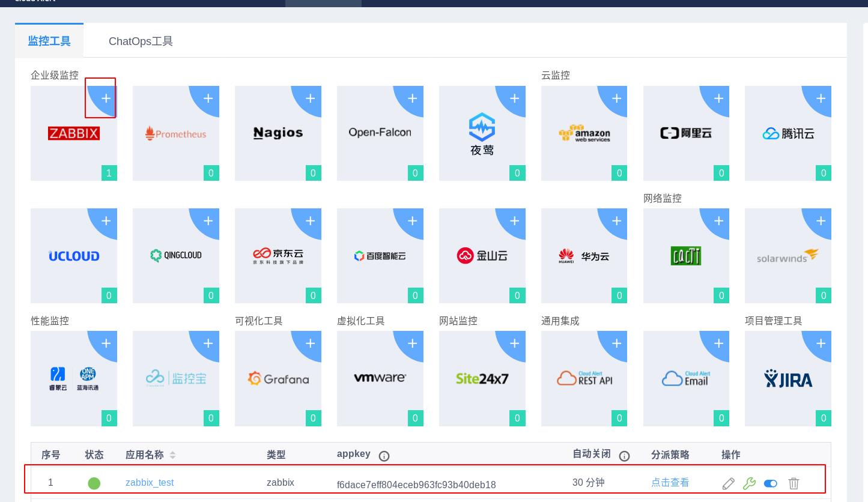The image size is (868, 502).
Task: Open zabbix_test configuration wrench icon
Action: point(749,483)
